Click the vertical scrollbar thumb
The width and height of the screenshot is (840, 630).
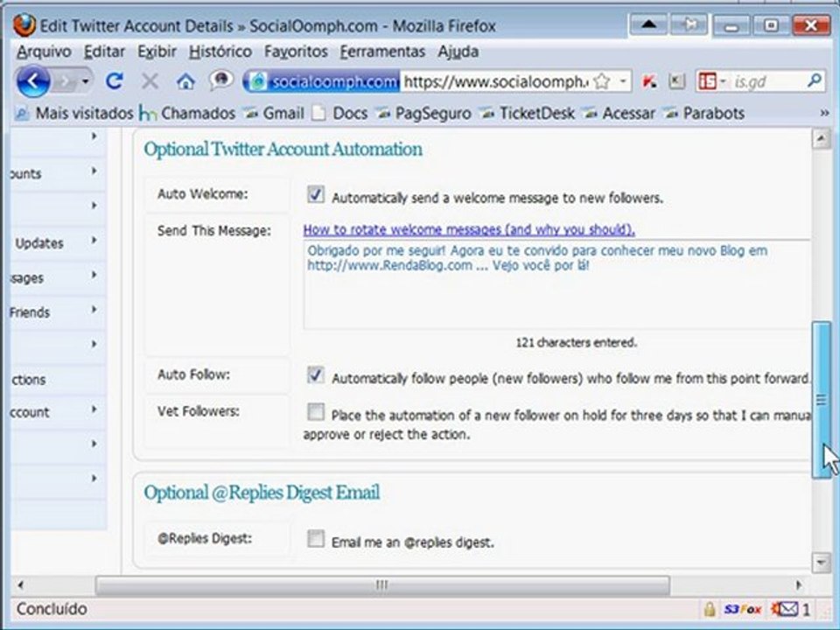[x=822, y=400]
